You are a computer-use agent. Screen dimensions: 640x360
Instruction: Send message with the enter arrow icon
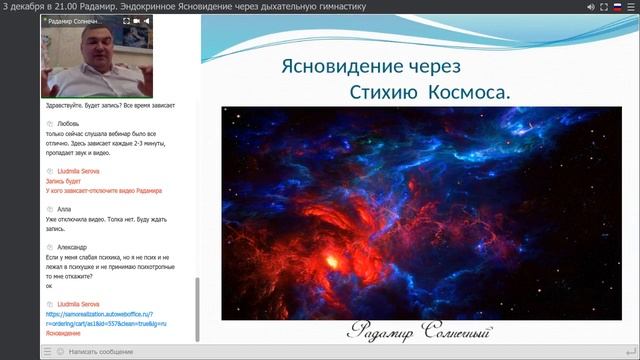tap(631, 351)
